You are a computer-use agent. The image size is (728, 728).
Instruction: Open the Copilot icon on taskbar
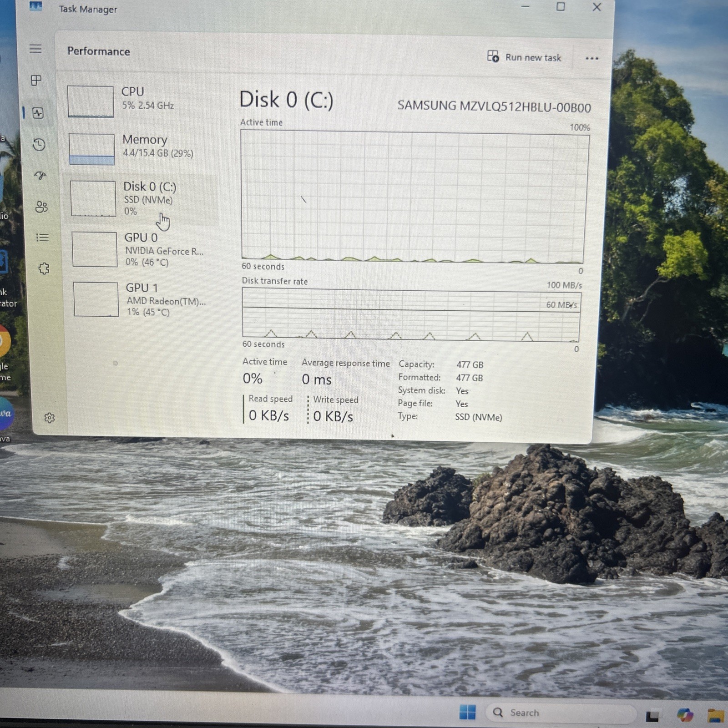click(x=685, y=715)
